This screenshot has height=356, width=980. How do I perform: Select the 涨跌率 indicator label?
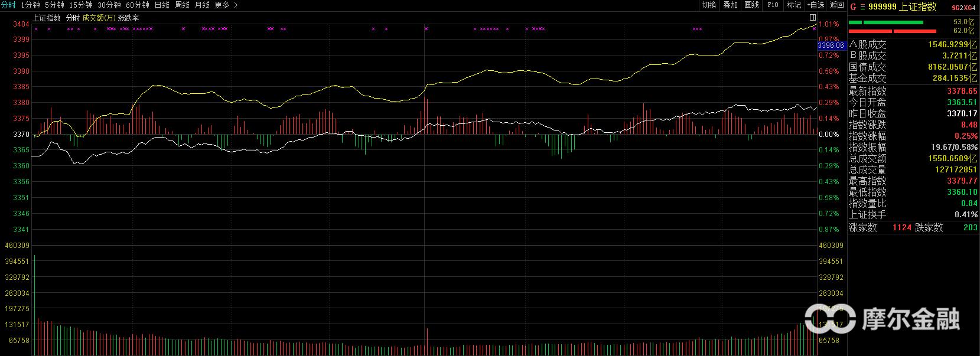[128, 18]
